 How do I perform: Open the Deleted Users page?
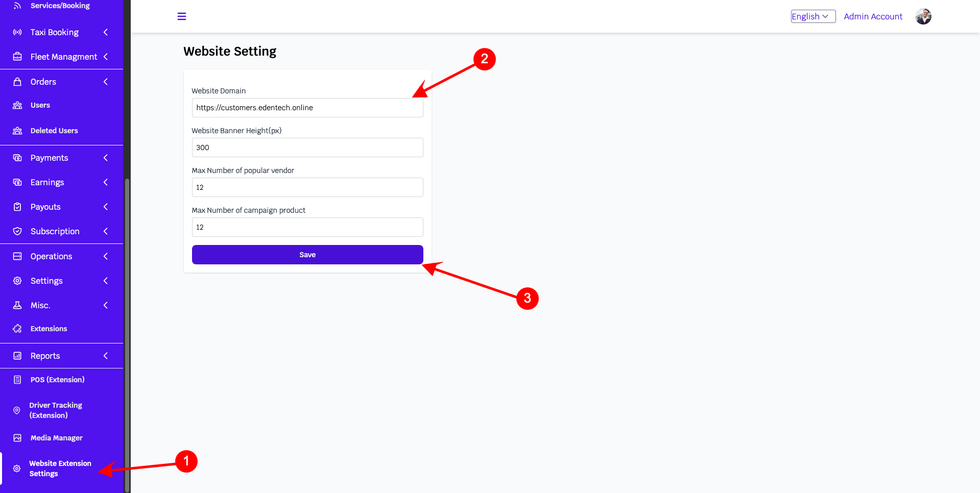coord(54,131)
